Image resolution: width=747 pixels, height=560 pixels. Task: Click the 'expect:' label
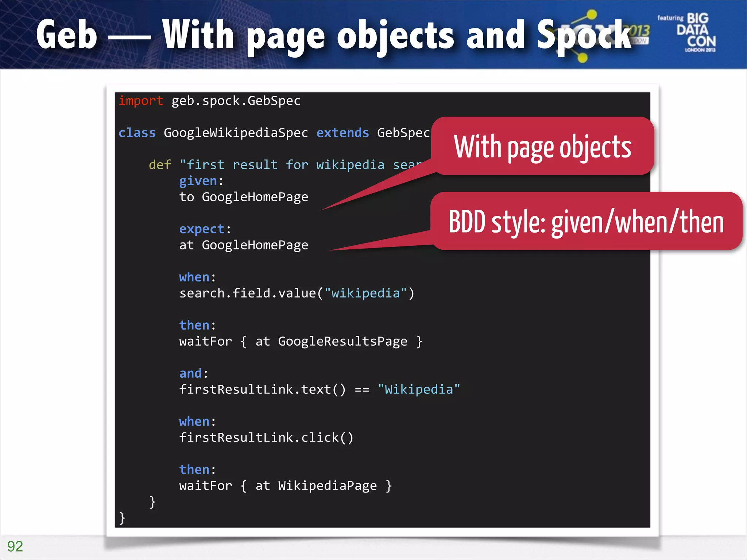pos(205,229)
